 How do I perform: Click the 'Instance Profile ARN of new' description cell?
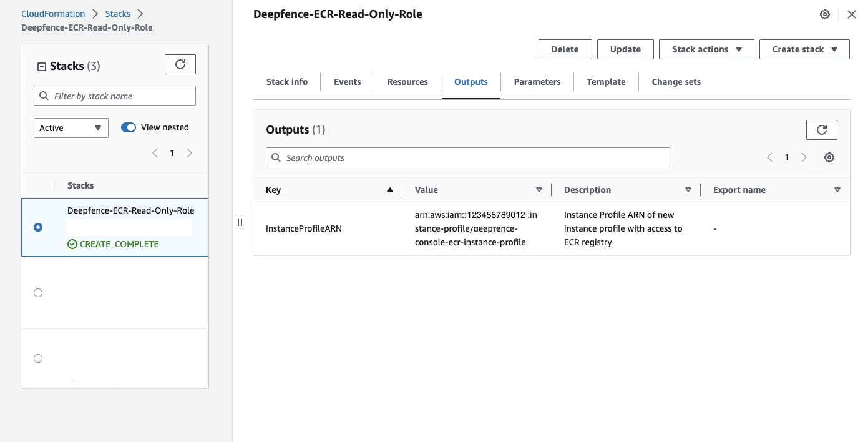[623, 228]
